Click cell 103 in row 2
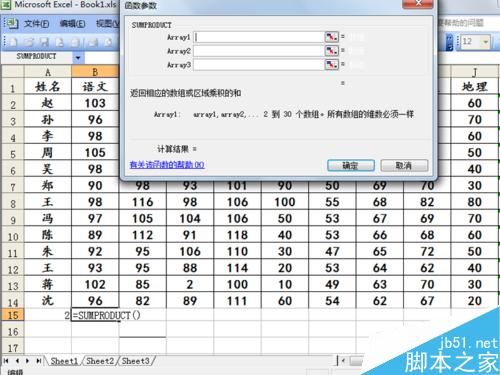 pos(95,103)
